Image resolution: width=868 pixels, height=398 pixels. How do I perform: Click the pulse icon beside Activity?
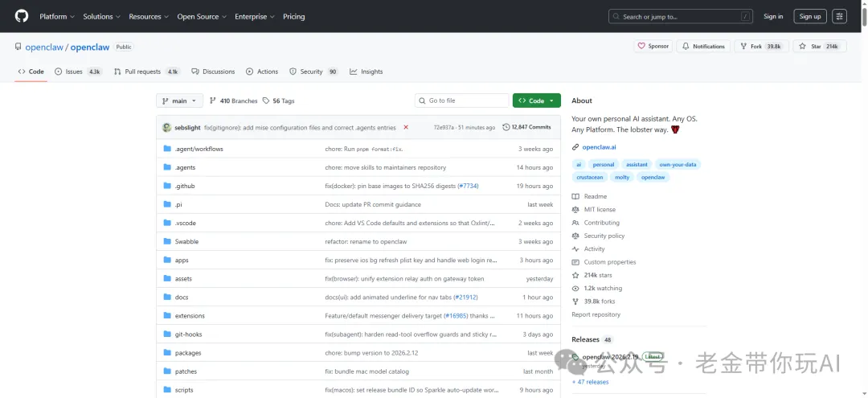[x=575, y=249]
